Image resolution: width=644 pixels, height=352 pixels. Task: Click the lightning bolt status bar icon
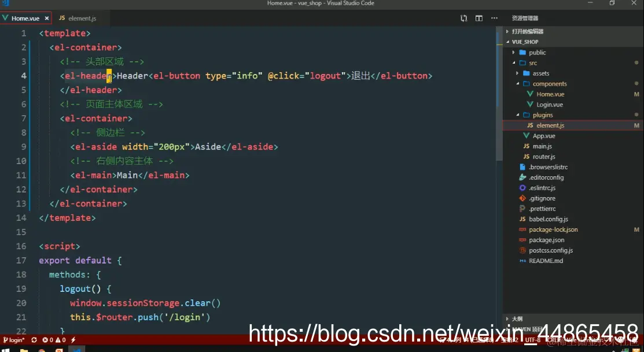click(73, 340)
